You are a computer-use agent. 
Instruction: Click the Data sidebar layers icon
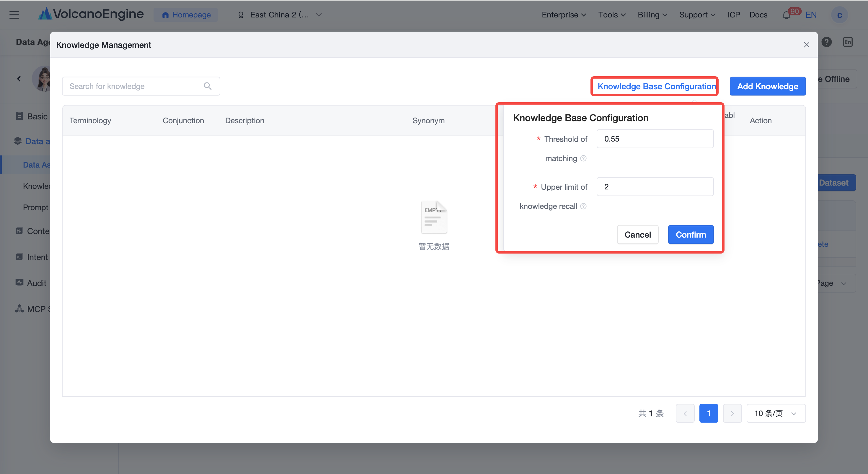coord(17,141)
